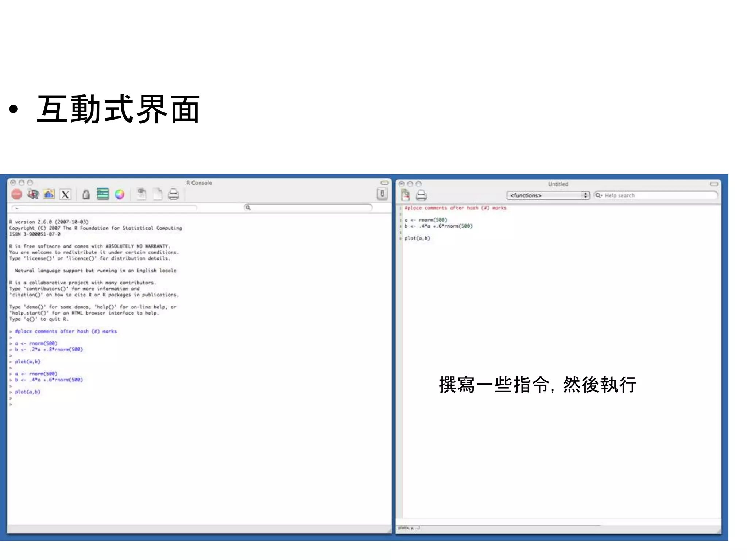
Task: Minimize the R Console window
Action: pyautogui.click(x=22, y=182)
